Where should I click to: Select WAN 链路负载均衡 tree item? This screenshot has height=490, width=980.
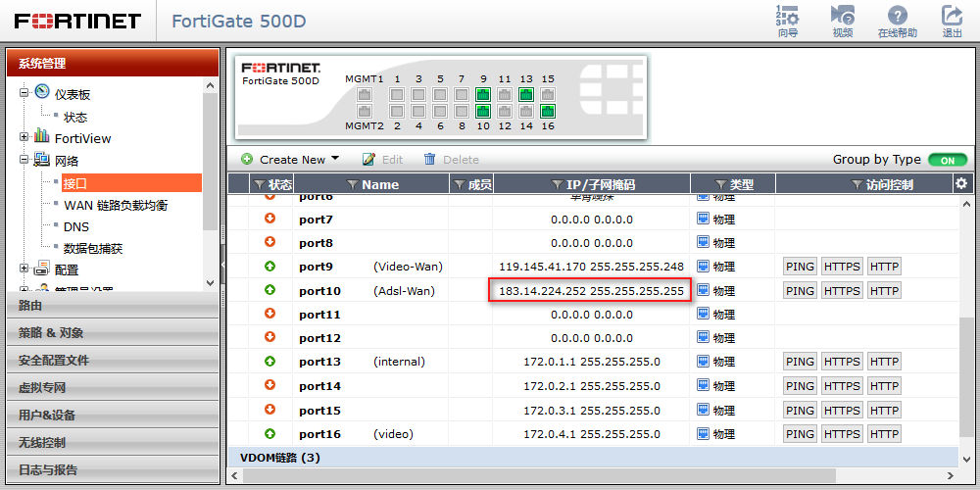(x=116, y=205)
